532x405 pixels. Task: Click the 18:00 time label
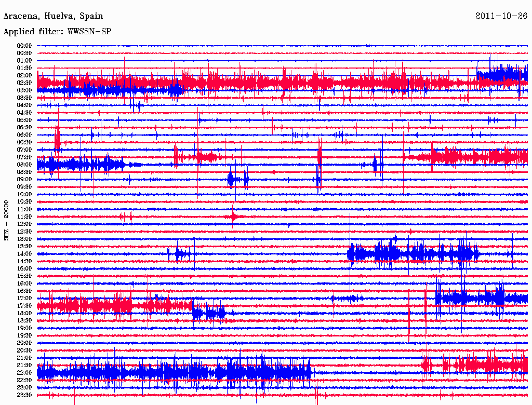[x=24, y=314]
